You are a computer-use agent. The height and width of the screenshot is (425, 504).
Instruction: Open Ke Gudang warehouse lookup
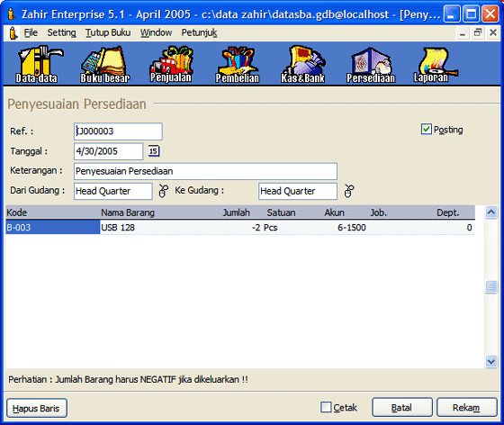point(349,191)
